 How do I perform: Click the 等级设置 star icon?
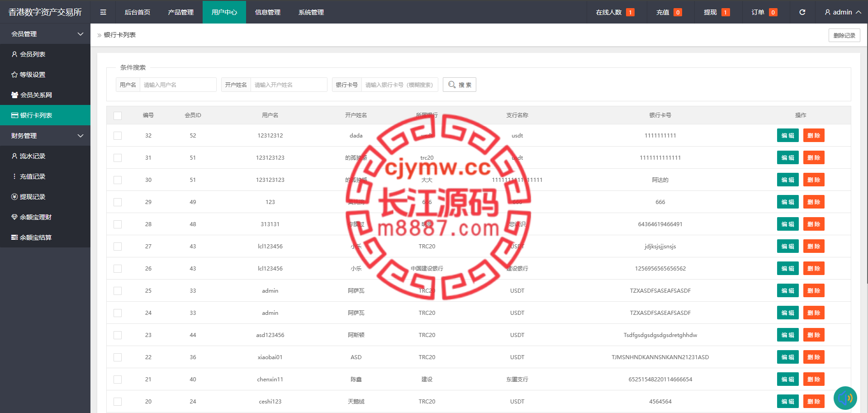pyautogui.click(x=14, y=75)
